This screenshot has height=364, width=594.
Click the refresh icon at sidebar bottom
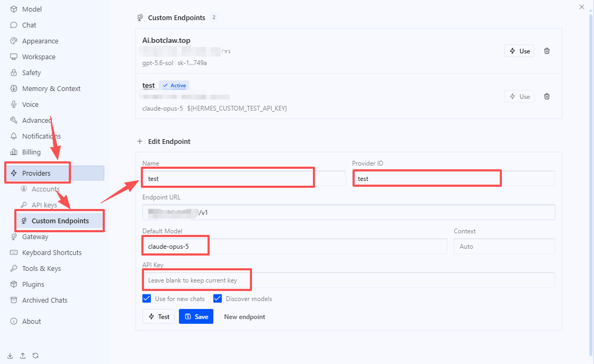point(35,356)
